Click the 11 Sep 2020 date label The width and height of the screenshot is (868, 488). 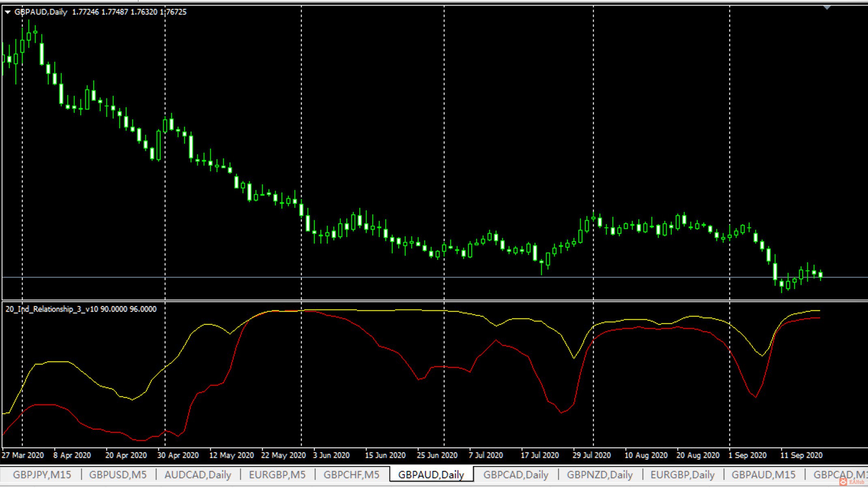point(801,455)
